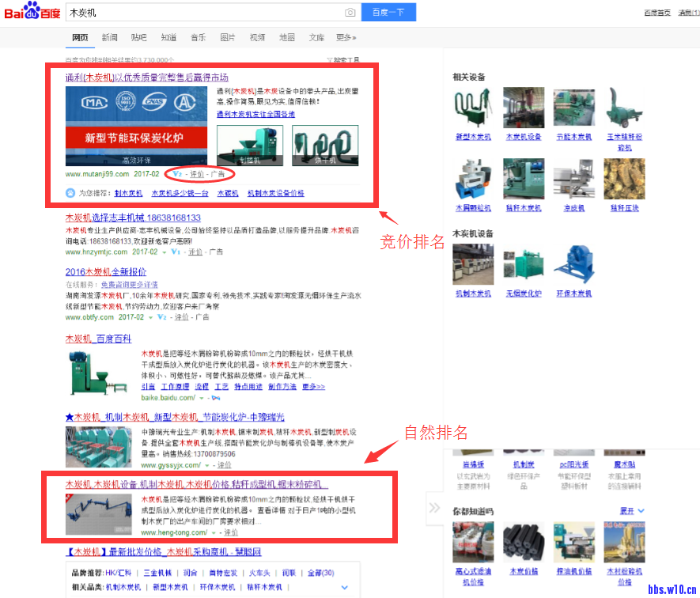Switch to the 新闻 tab
Viewport: 700px width, 598px height.
pyautogui.click(x=109, y=37)
